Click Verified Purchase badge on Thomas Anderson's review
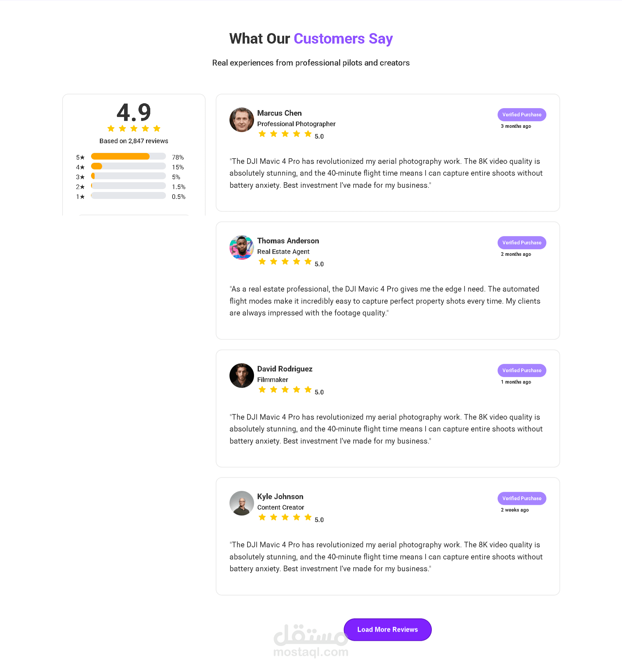This screenshot has width=622, height=672. [x=522, y=242]
